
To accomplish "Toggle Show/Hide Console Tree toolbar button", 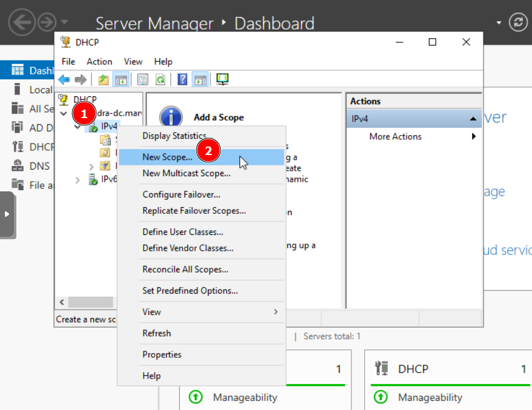I will pyautogui.click(x=121, y=79).
